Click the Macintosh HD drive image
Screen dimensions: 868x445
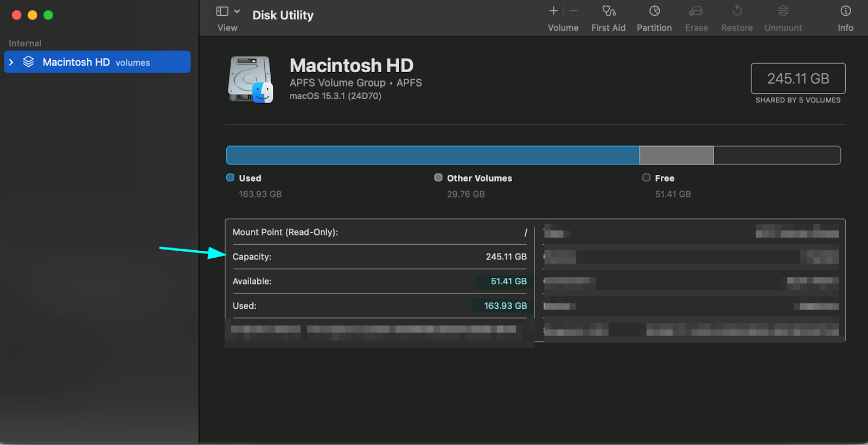click(x=250, y=79)
